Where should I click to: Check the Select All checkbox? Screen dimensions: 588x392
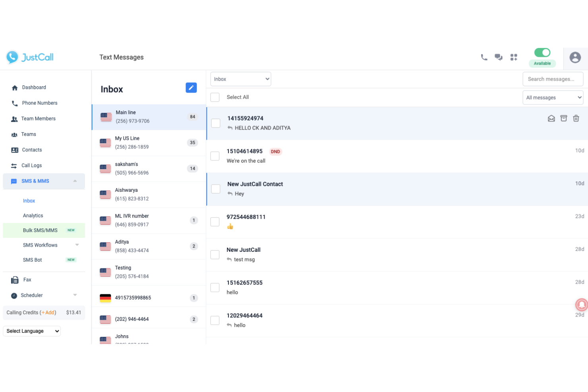[x=215, y=97]
